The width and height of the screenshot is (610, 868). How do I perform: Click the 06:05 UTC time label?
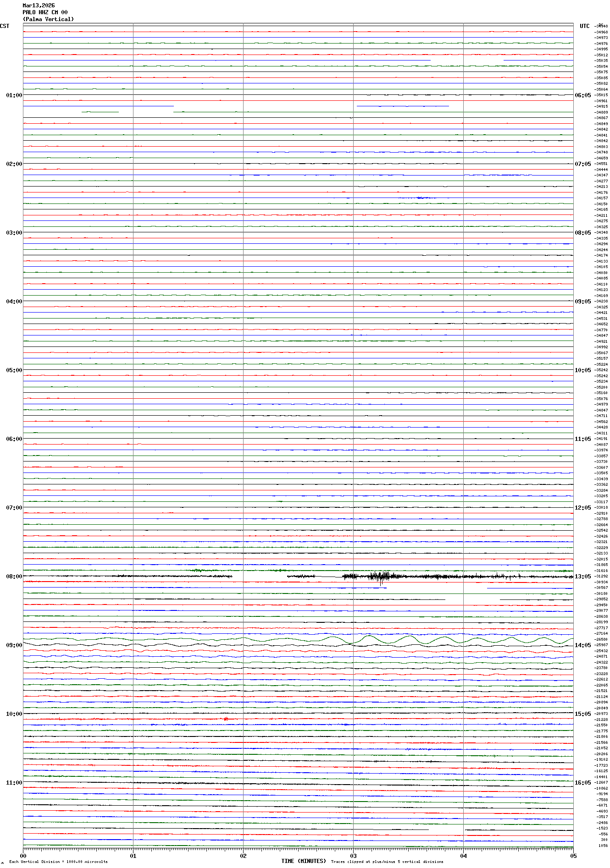pos(583,95)
